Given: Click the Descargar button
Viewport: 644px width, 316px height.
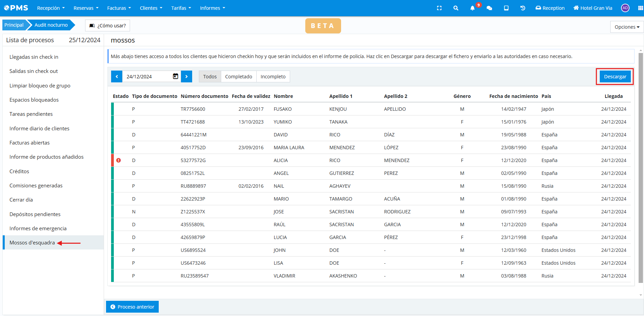Looking at the screenshot, I should tap(615, 77).
